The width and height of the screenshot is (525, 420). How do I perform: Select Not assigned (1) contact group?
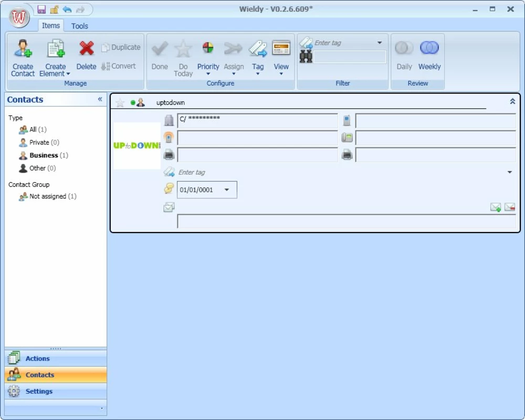click(48, 196)
